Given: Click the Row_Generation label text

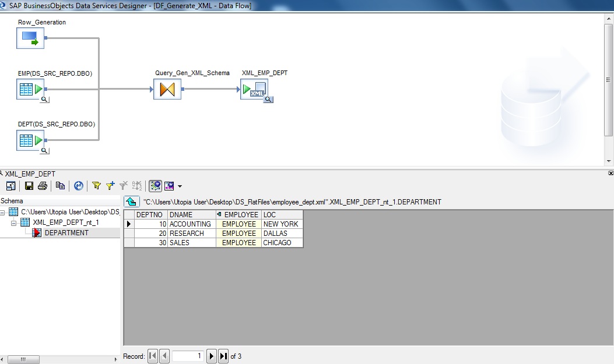Looking at the screenshot, I should (x=42, y=22).
